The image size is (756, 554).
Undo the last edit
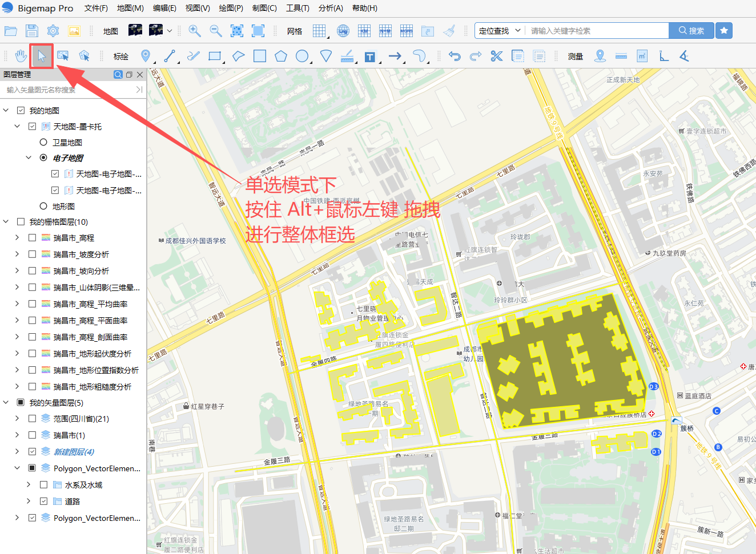tap(455, 56)
